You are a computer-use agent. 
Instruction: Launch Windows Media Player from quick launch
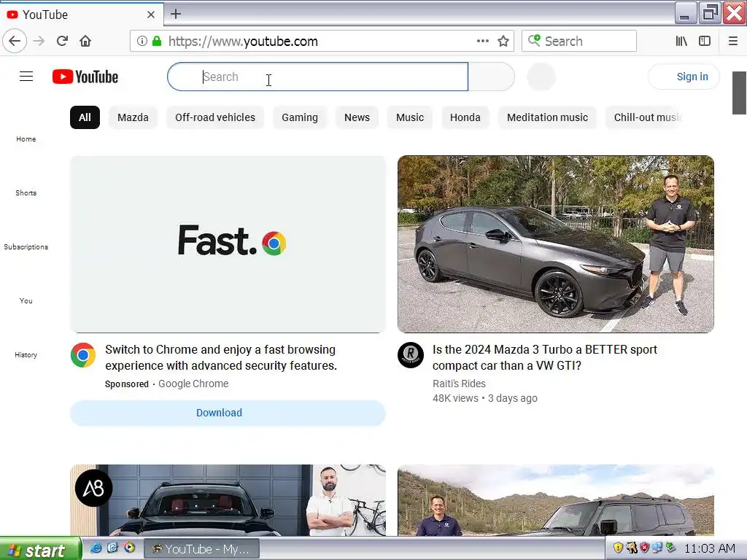129,548
